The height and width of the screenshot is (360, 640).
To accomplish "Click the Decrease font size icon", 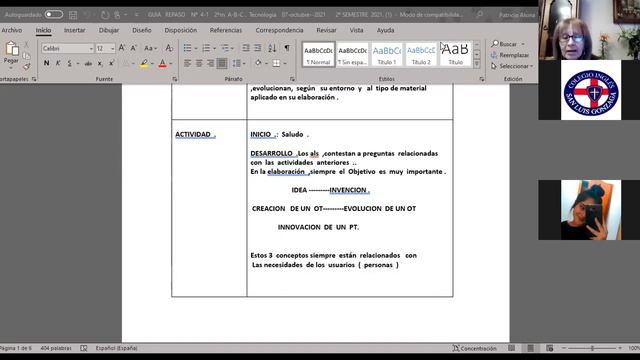I will (133, 48).
